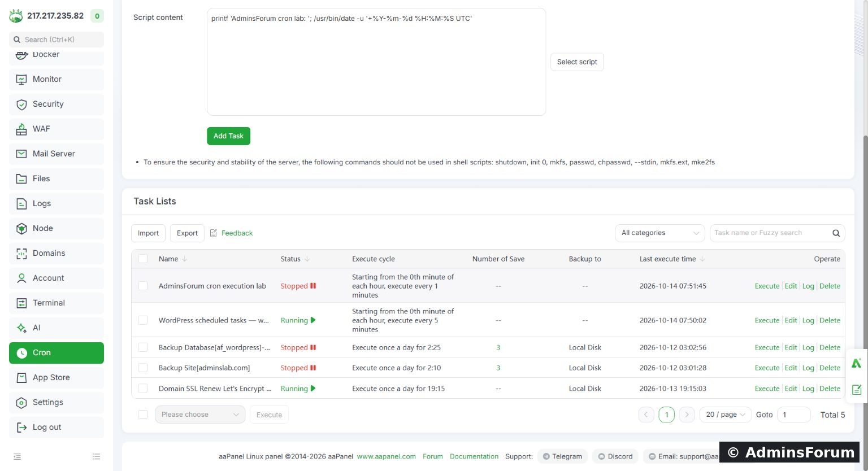The width and height of the screenshot is (868, 471).
Task: Click the Select script button
Action: click(577, 62)
